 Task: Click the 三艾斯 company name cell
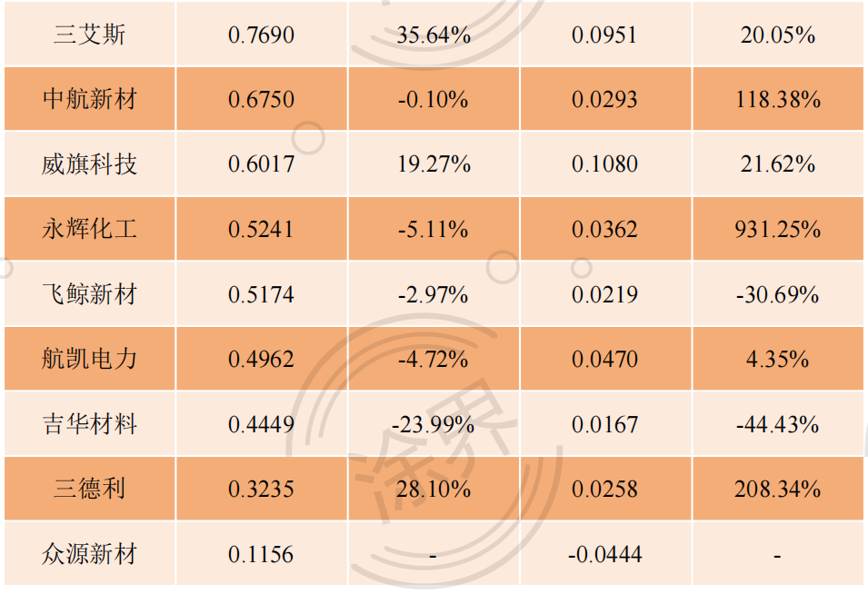tap(90, 35)
